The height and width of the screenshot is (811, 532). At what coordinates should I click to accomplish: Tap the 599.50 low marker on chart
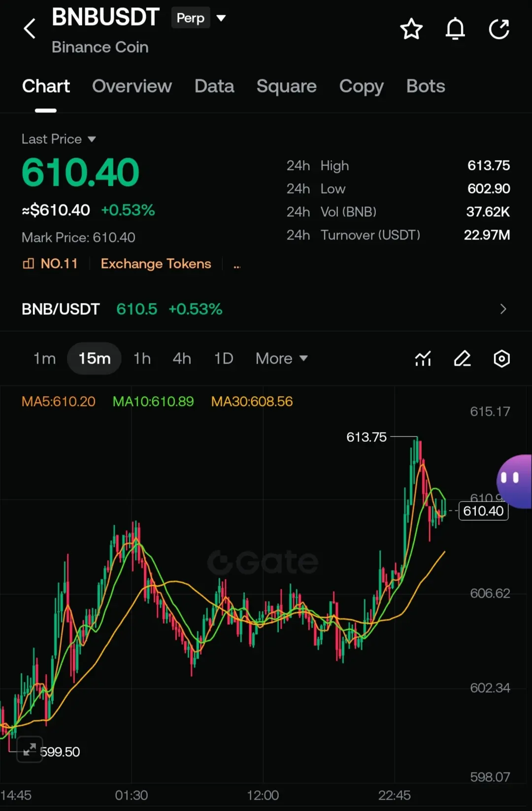click(x=60, y=752)
